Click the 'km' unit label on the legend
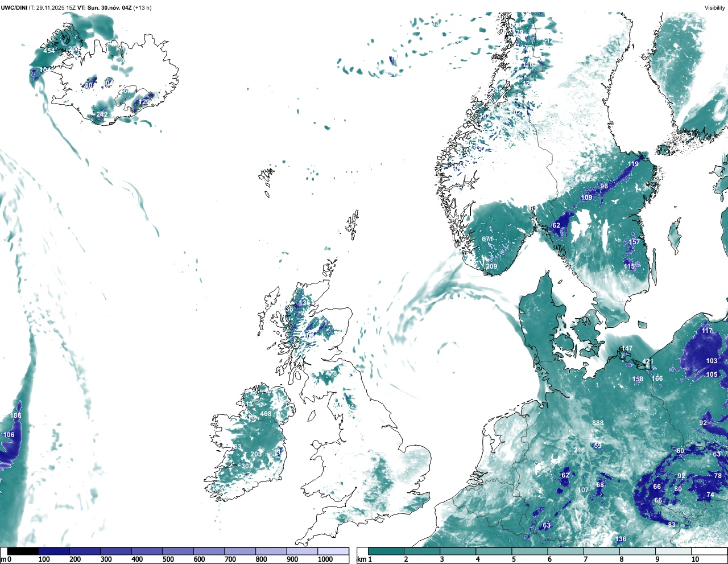This screenshot has height=564, width=728. pos(361,559)
